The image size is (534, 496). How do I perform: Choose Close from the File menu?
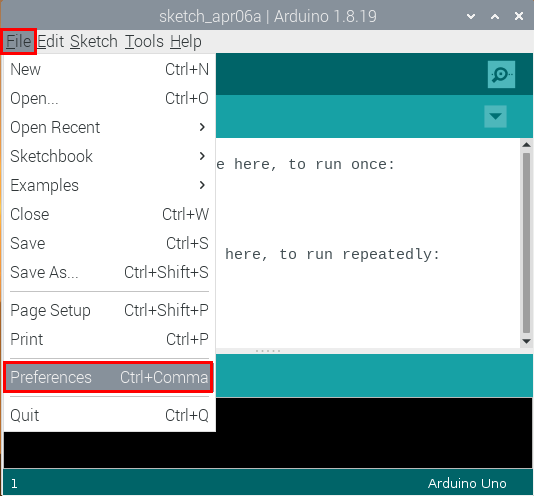[109, 214]
